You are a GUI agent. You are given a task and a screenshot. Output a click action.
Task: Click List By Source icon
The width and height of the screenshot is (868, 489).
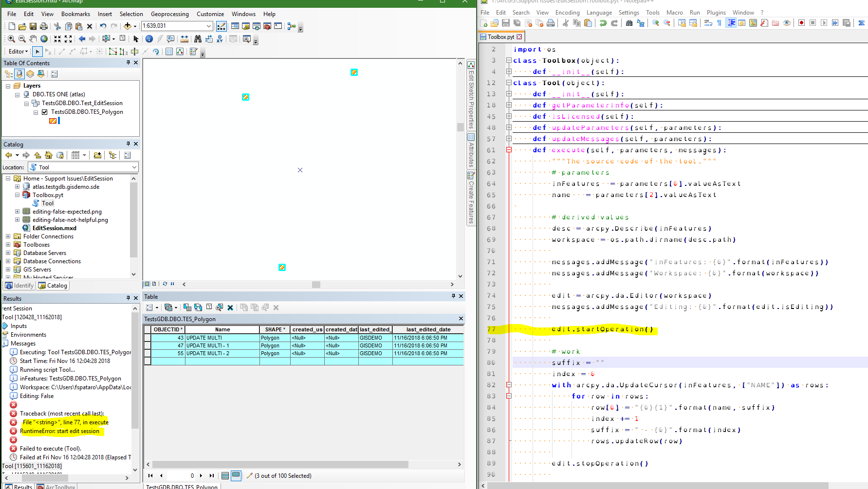19,74
